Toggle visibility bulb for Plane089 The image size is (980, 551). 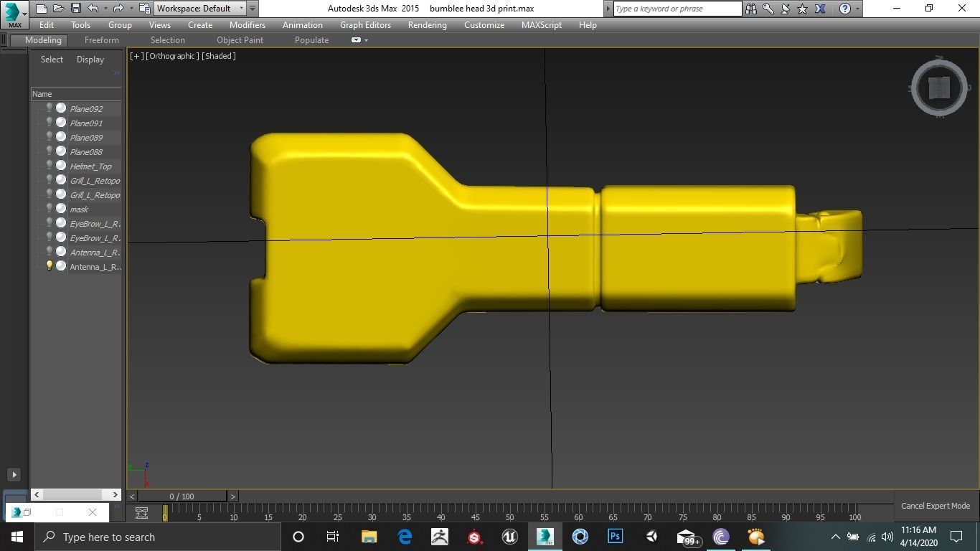click(x=50, y=137)
